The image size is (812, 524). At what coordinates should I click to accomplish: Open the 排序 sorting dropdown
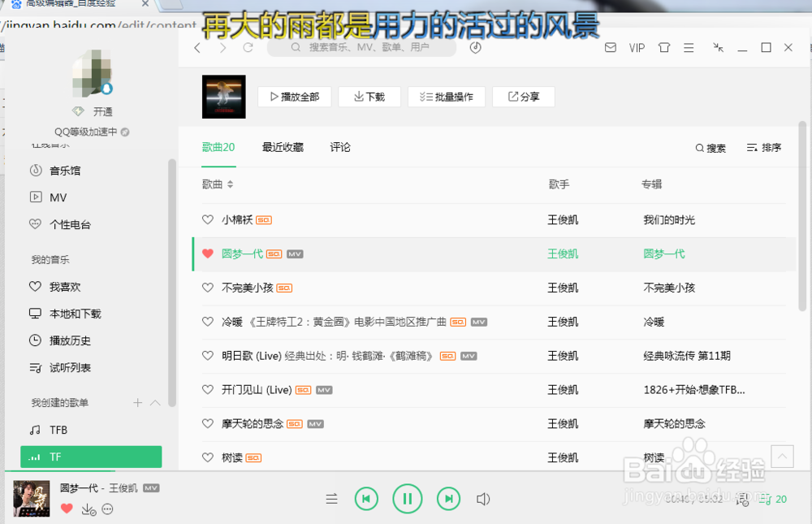763,148
